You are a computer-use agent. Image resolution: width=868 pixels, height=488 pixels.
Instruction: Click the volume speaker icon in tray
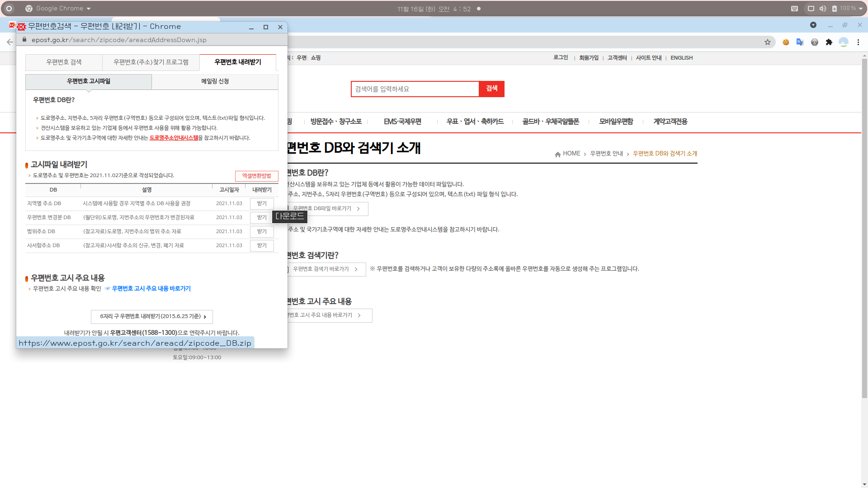(x=822, y=9)
